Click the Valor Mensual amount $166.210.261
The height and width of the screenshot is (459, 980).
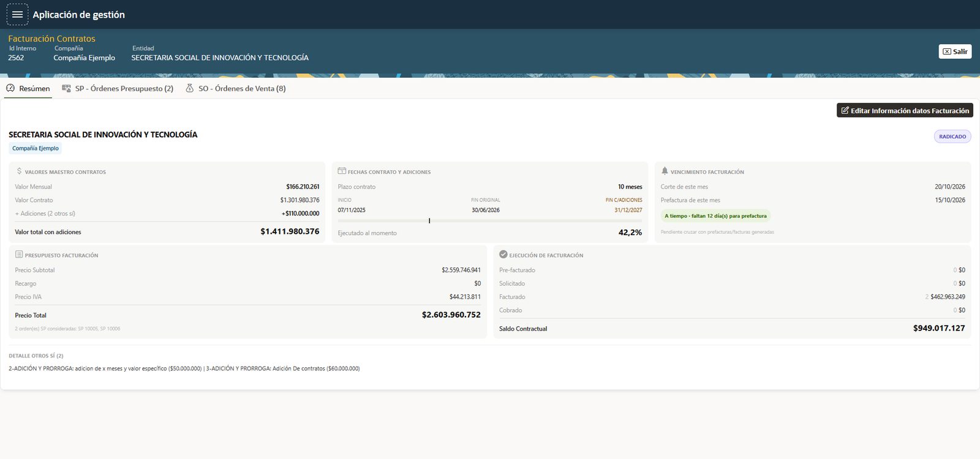(x=303, y=187)
